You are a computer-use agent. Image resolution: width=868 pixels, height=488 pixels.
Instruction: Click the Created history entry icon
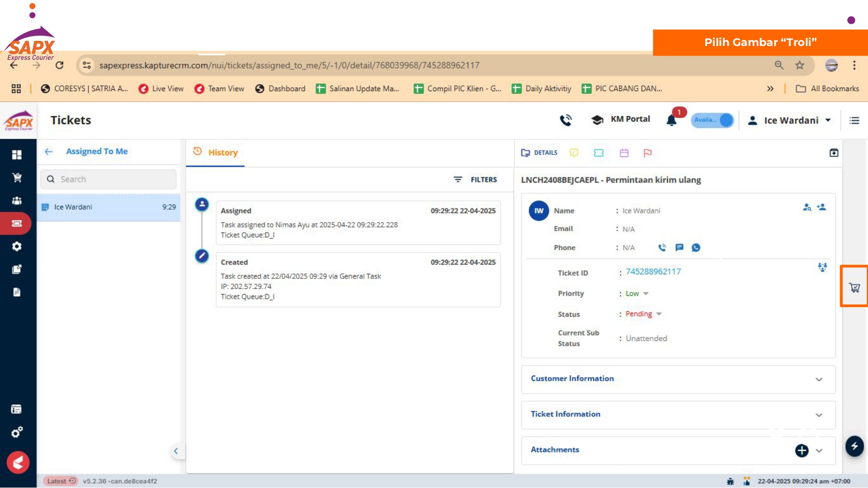[202, 255]
